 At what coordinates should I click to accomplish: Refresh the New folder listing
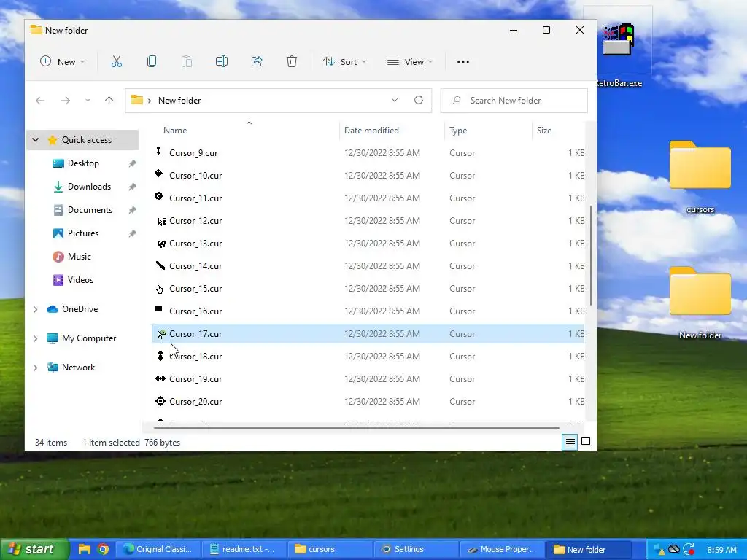point(419,100)
